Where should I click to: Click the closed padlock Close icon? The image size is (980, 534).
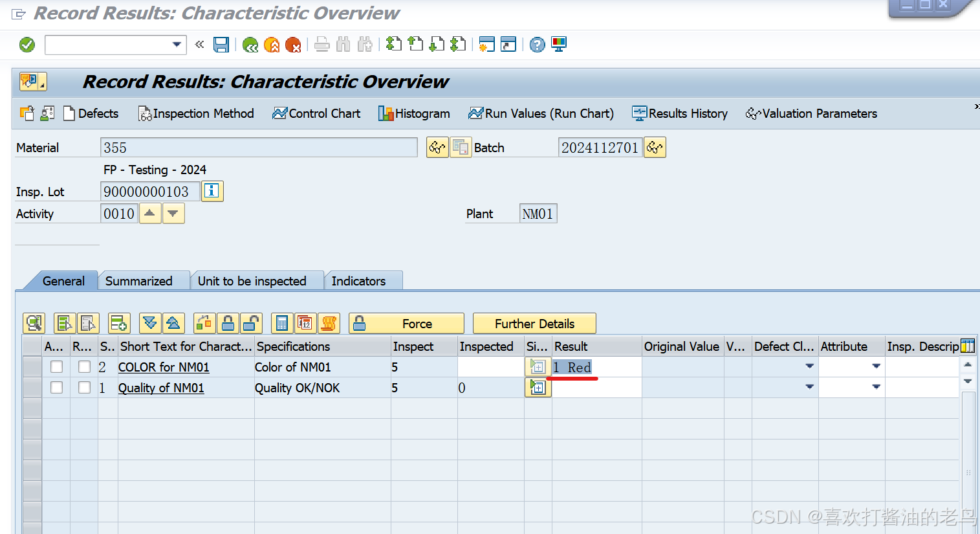pos(228,323)
